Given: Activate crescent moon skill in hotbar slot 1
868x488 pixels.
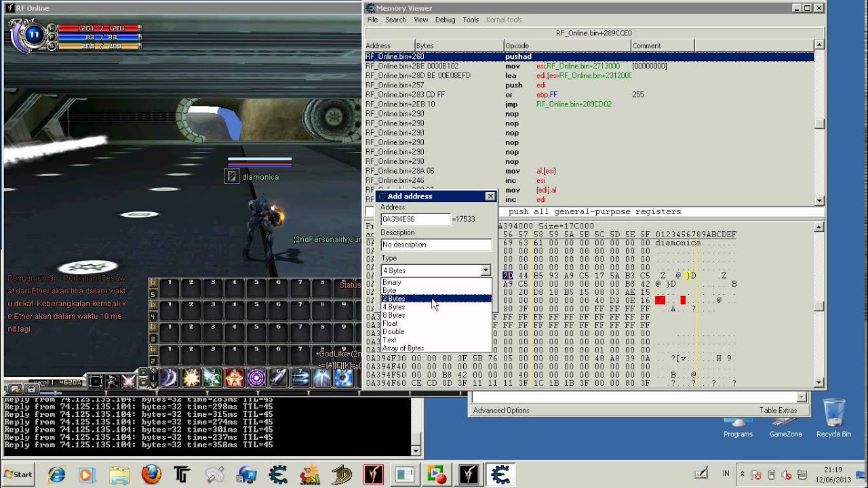Looking at the screenshot, I should [169, 378].
